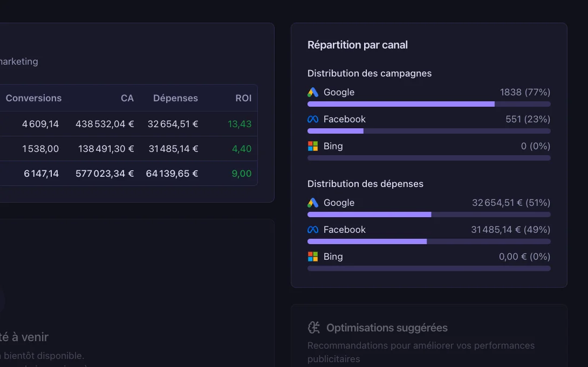Click the Répartition par canal heading
The height and width of the screenshot is (367, 588).
[x=358, y=45]
